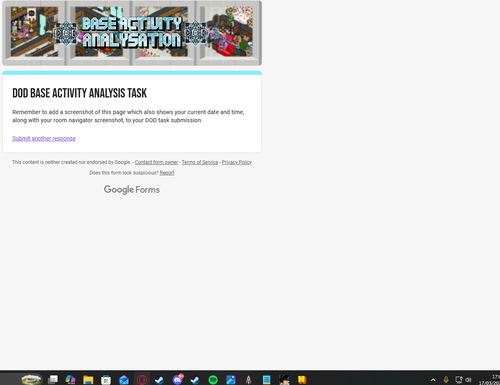Expand the system tray hidden icons chevron

(433, 380)
